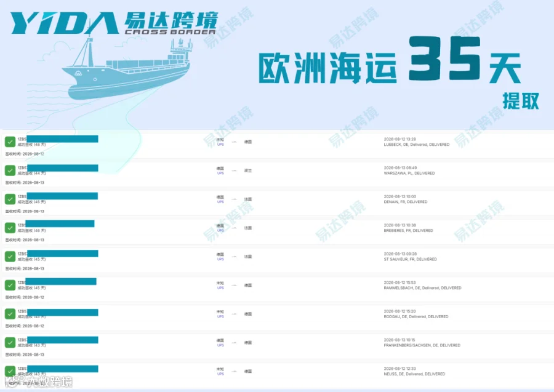Click the YIDA Cross Border logo
The width and height of the screenshot is (554, 392).
[114, 23]
